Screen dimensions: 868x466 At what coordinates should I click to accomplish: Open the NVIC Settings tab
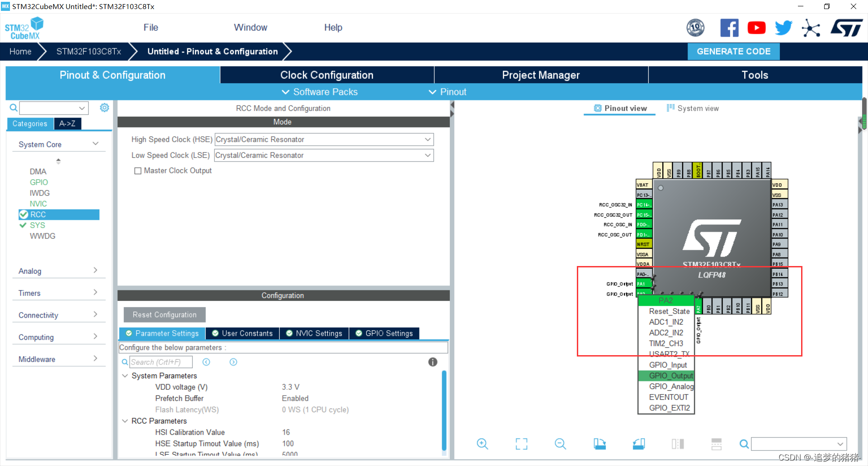(314, 333)
